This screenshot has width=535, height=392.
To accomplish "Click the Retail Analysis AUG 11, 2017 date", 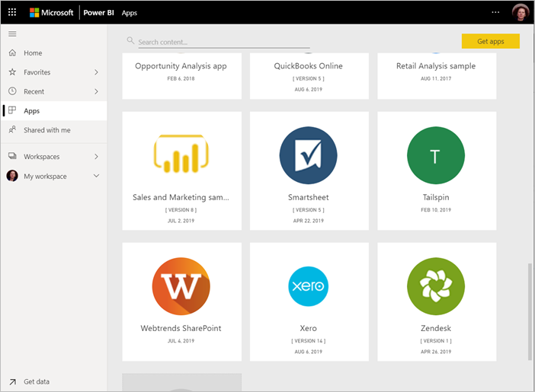I will tap(436, 78).
